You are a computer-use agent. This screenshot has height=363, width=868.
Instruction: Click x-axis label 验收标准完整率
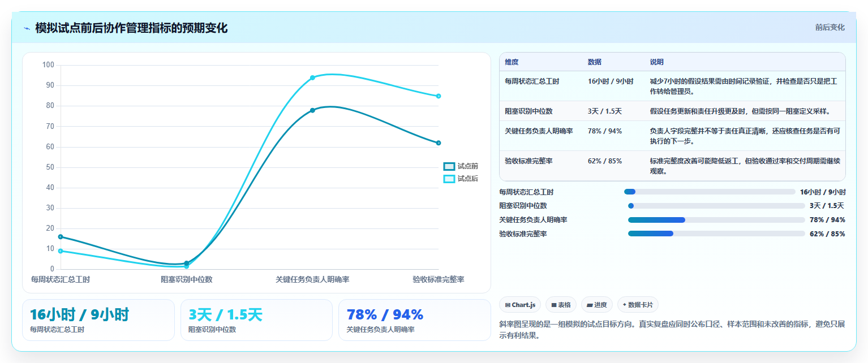(x=439, y=279)
